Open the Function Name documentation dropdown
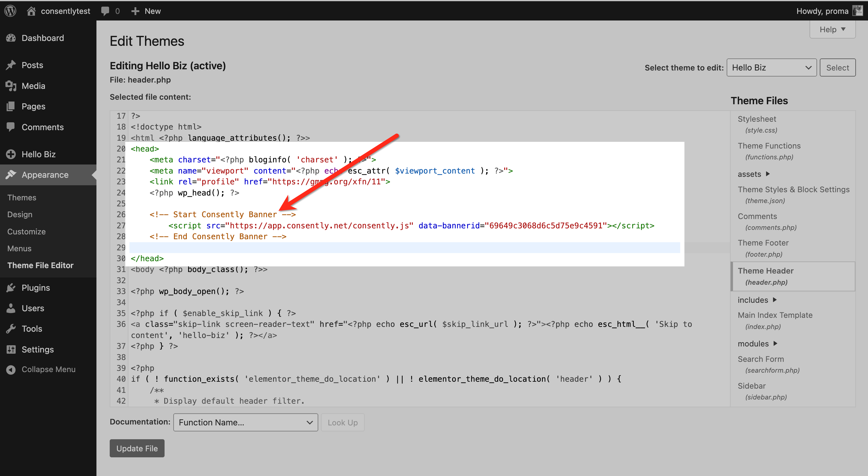The image size is (868, 476). coord(245,422)
